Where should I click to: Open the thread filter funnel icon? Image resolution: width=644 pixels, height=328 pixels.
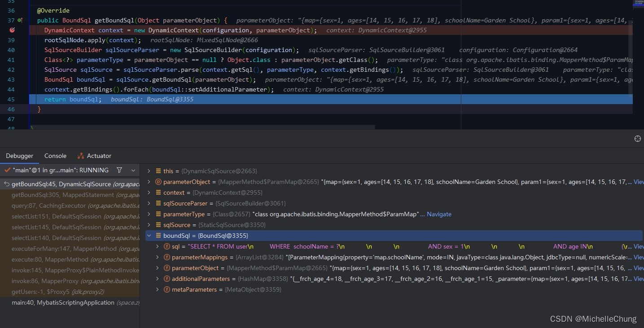click(x=119, y=170)
